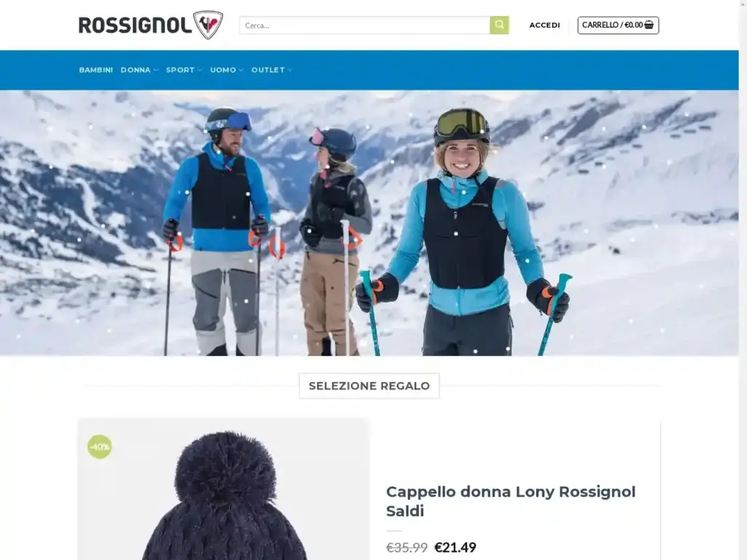Open the DONNA category
This screenshot has width=747, height=560.
(135, 70)
